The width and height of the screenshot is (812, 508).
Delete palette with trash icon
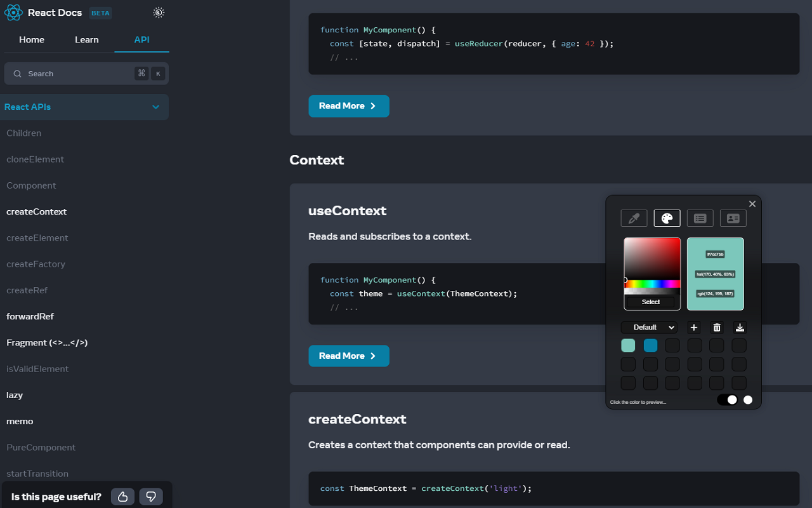[x=717, y=328]
